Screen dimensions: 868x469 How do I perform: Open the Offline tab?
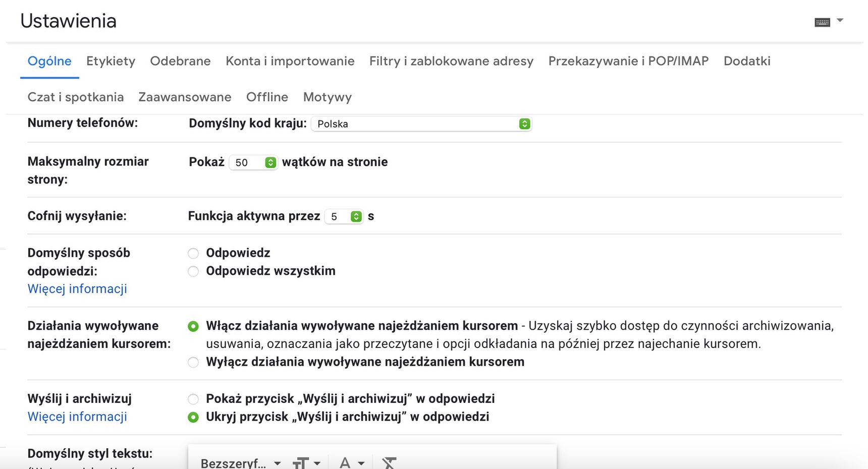pyautogui.click(x=267, y=97)
